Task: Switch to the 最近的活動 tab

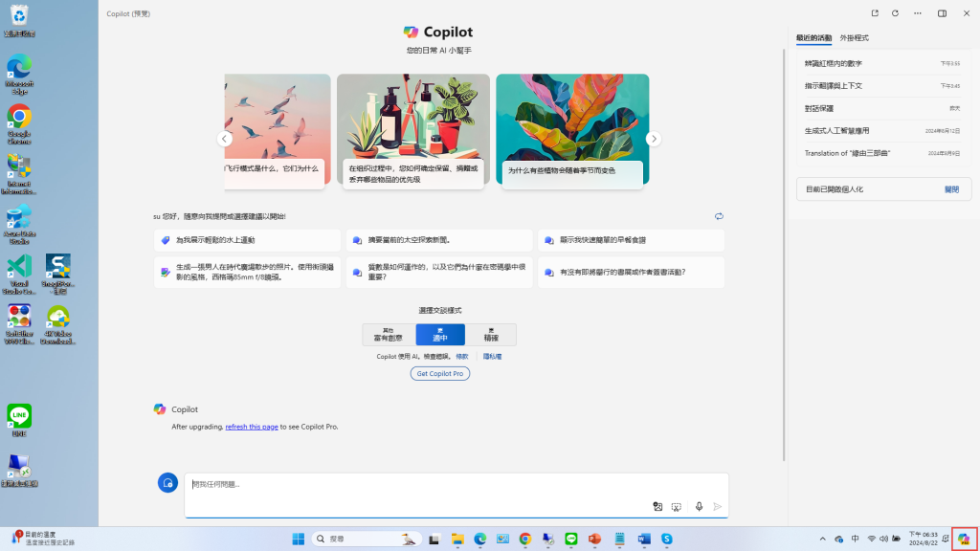Action: (813, 38)
